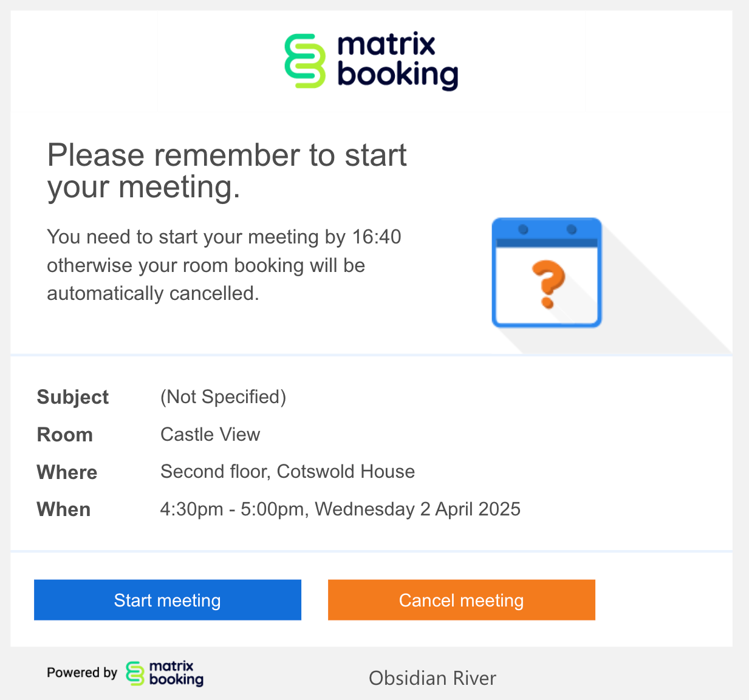The height and width of the screenshot is (700, 749).
Task: Click the calendar question mark icon
Action: coord(547,273)
